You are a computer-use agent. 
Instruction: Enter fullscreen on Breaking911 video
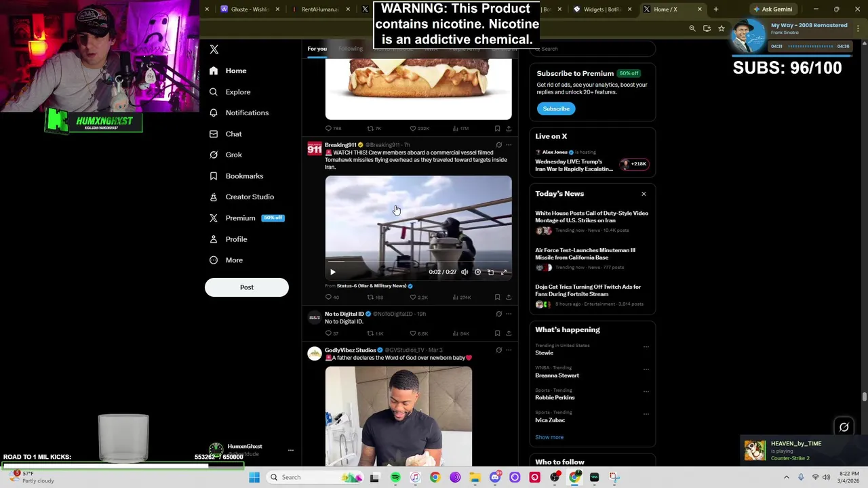click(x=503, y=272)
